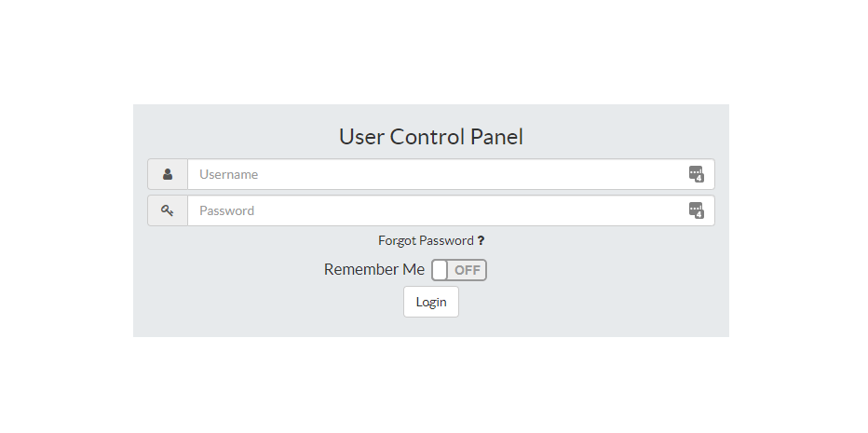Click the Login button
The image size is (868, 433).
[431, 302]
